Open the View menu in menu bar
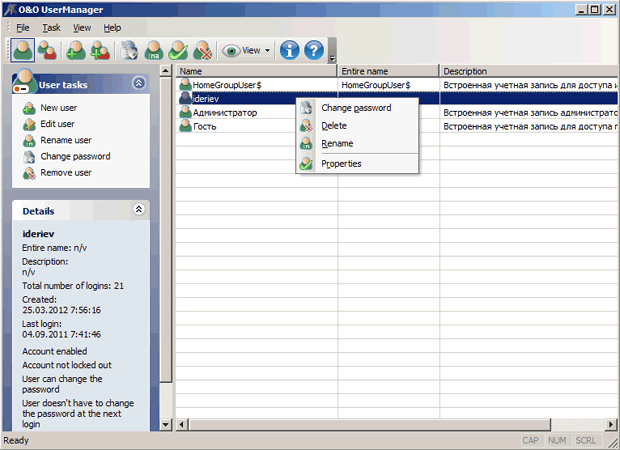Screen dimensions: 620x450 pos(82,28)
